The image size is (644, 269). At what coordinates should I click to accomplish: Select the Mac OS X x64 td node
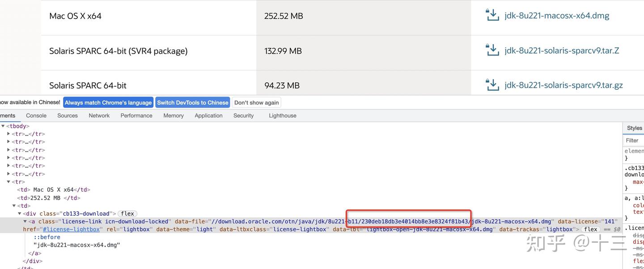click(x=53, y=190)
